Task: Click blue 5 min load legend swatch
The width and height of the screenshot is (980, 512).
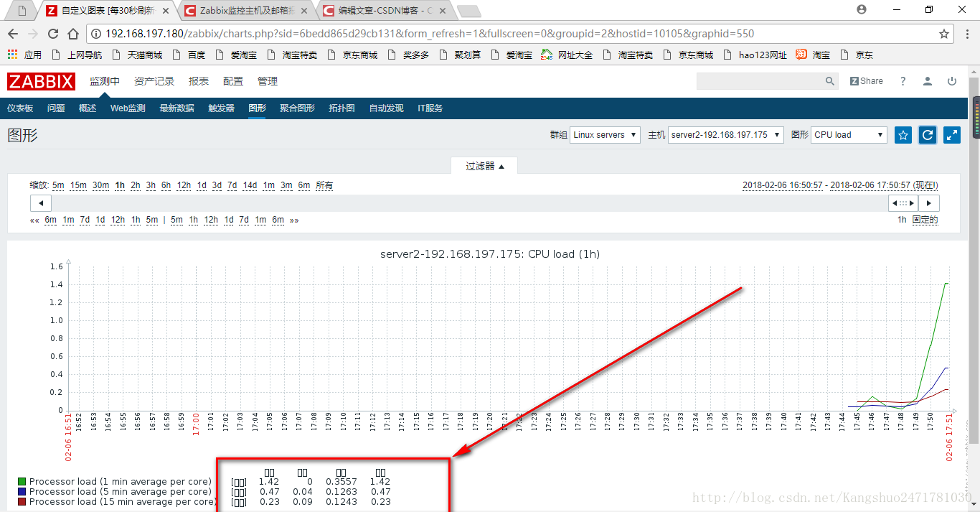Action: coord(22,492)
